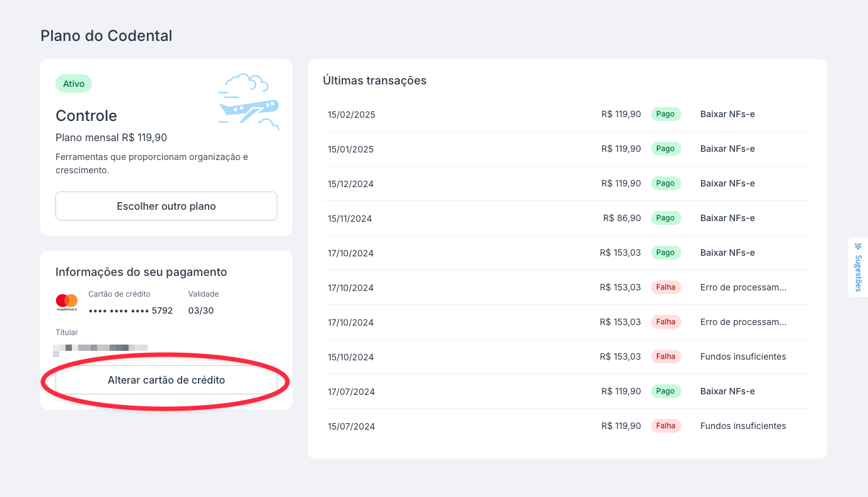Download the R$ 86,90 transaction invoice

pyautogui.click(x=727, y=218)
